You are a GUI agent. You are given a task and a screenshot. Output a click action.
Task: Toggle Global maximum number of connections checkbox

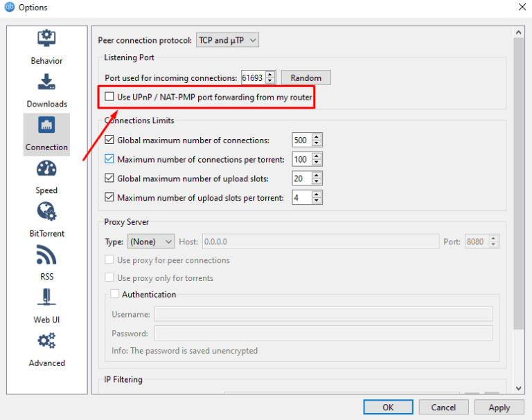(x=109, y=140)
